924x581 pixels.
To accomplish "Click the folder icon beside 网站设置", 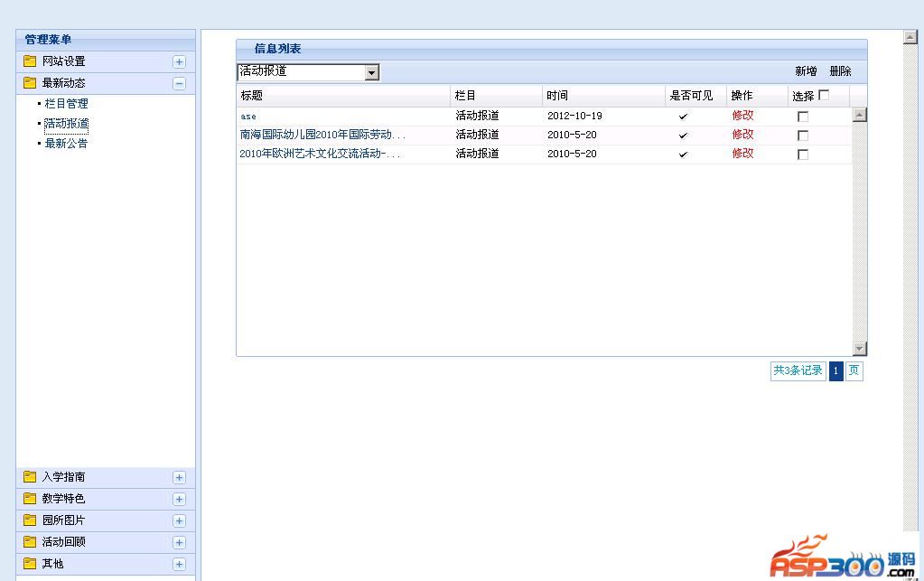I will pos(30,61).
